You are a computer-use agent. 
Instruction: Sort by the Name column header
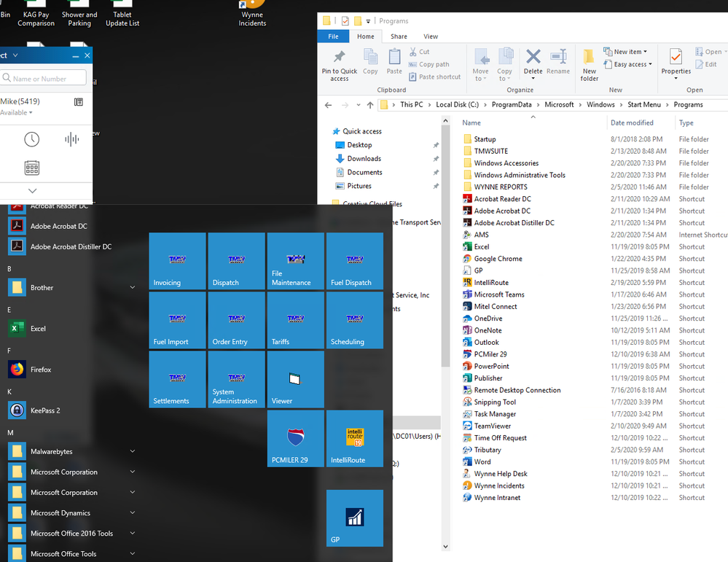point(471,122)
